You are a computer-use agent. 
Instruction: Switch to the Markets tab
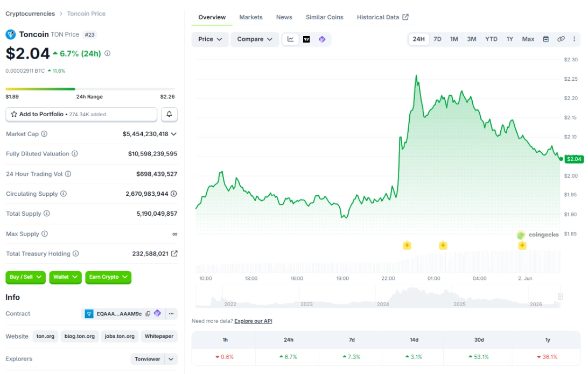pyautogui.click(x=251, y=17)
